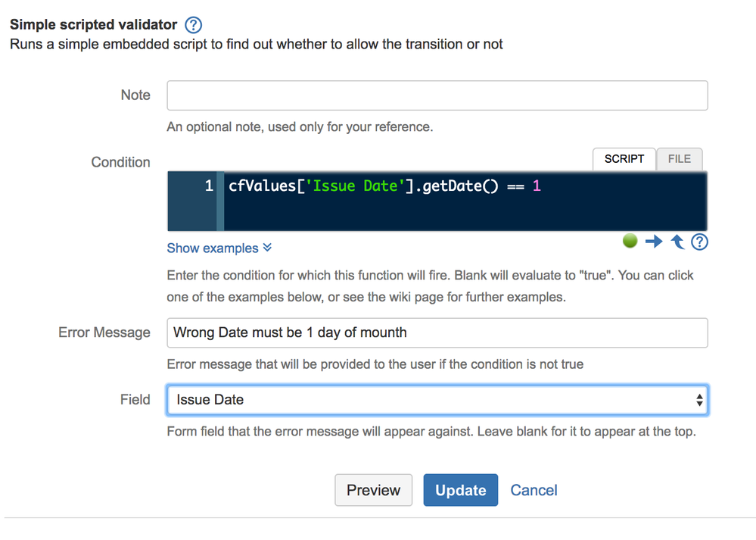Click line number 1 in script gutter
Screen dimensions: 756x540
209,186
